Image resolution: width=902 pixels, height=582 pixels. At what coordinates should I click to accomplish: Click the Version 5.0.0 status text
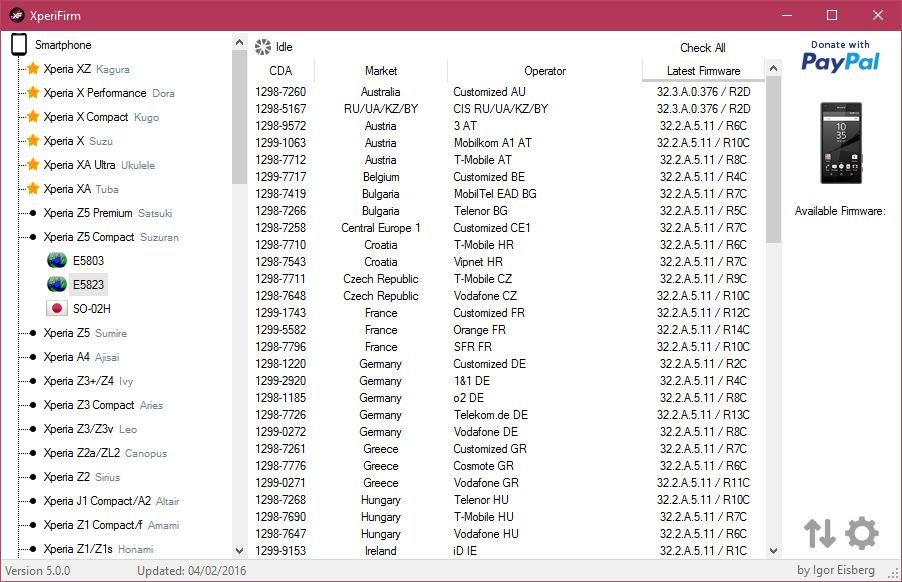coord(37,570)
